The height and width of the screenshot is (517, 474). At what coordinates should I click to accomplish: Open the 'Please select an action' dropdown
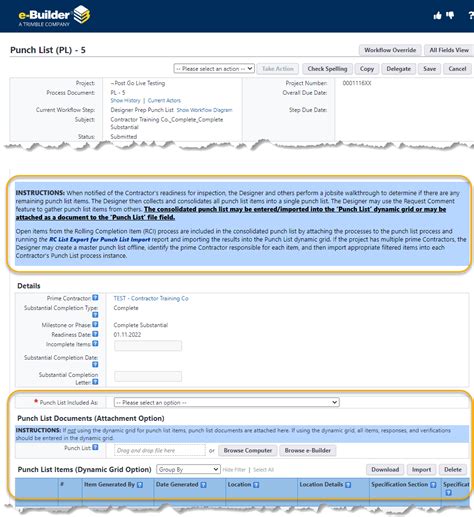[214, 69]
